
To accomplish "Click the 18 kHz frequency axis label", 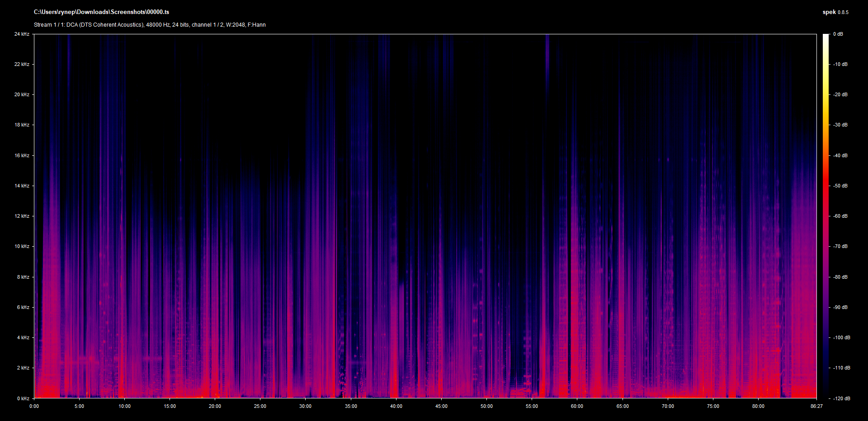I will pos(22,125).
